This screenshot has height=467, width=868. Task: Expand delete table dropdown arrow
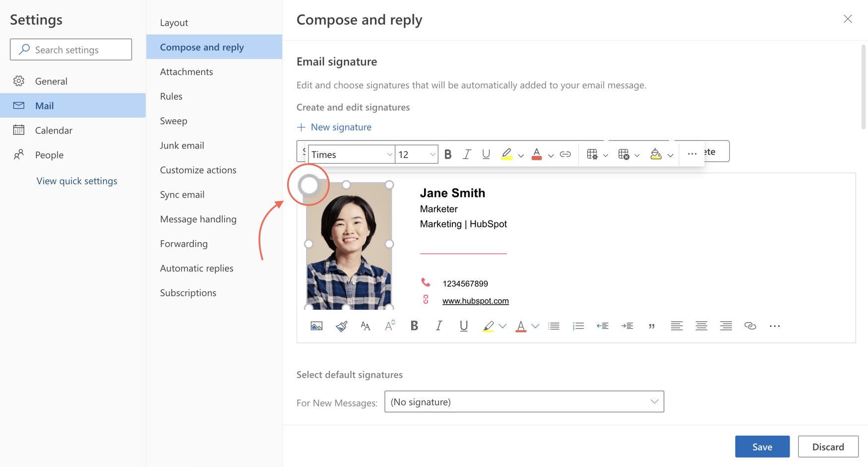(x=637, y=155)
